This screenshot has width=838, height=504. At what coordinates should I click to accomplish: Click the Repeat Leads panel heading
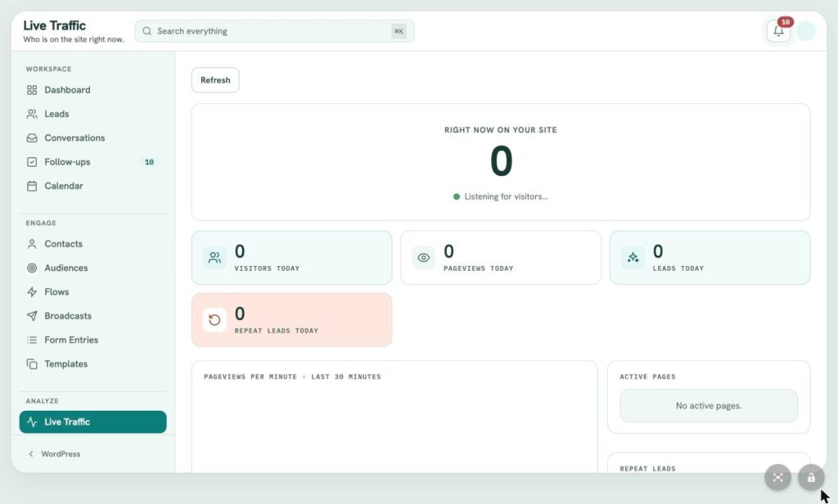pos(647,469)
